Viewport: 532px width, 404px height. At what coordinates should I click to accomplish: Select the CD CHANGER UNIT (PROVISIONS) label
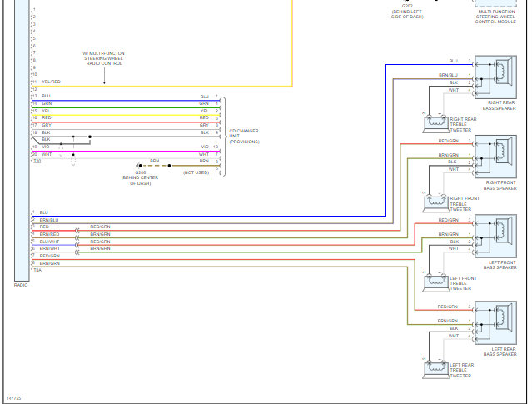tap(244, 136)
